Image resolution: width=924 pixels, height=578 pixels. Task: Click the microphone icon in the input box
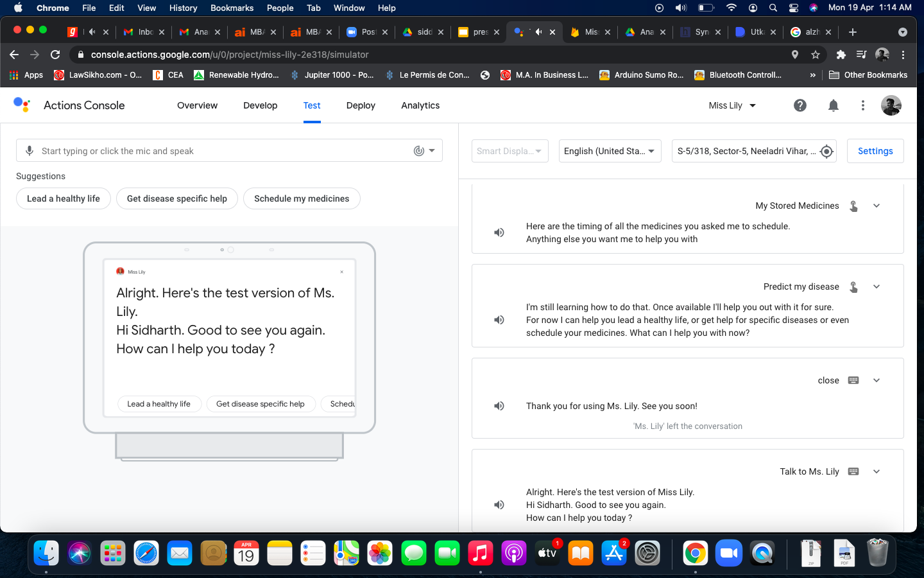[29, 151]
